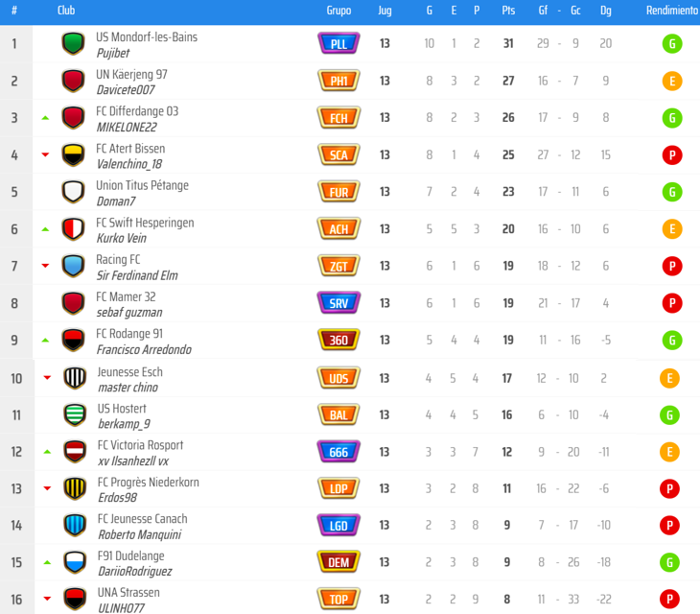Click the PLL group badge
This screenshot has width=700, height=614.
(338, 44)
